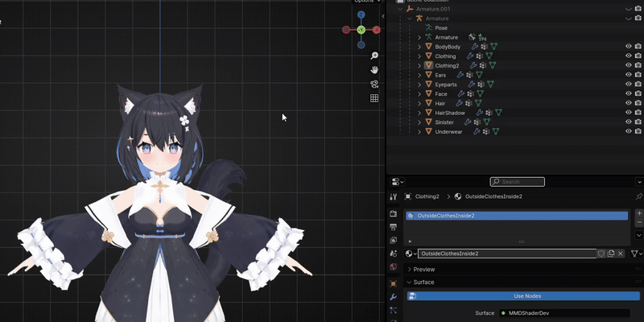
Task: Open the material link mode dropdown
Action: [636, 254]
